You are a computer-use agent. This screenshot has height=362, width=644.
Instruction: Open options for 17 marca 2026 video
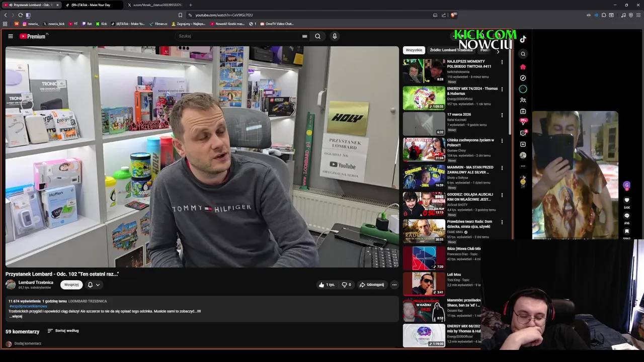502,115
